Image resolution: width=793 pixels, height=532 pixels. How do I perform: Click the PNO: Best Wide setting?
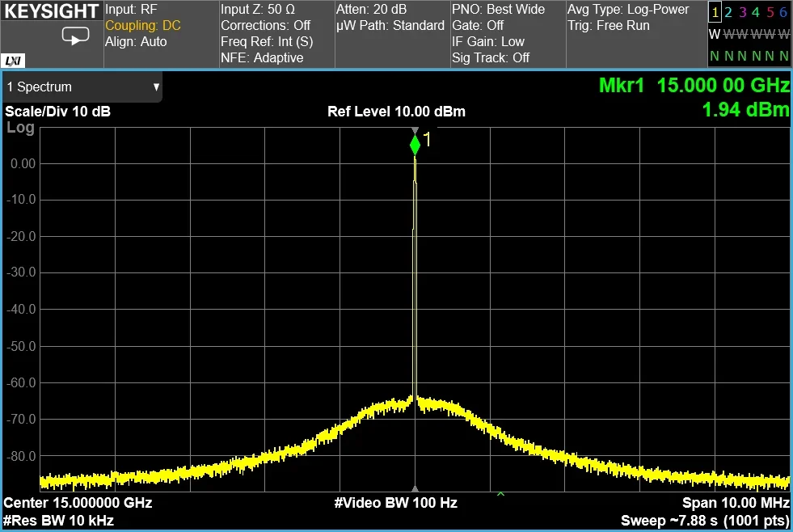(x=498, y=10)
